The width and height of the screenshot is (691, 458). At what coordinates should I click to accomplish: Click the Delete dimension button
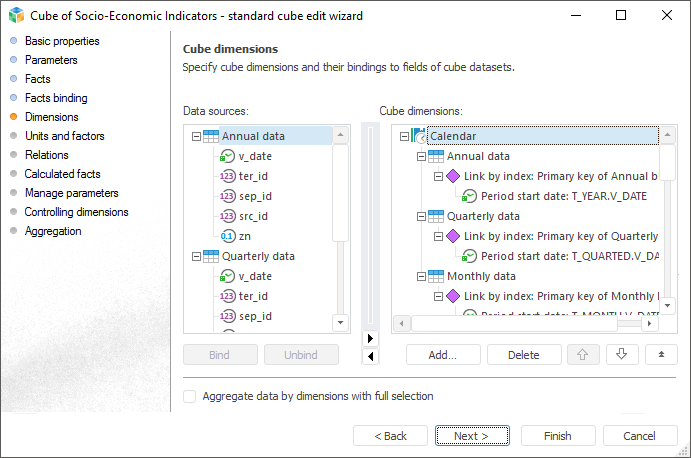point(523,354)
